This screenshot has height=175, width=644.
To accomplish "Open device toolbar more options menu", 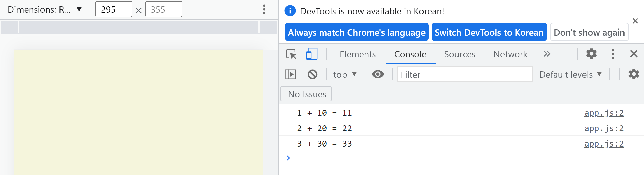I will [x=264, y=9].
